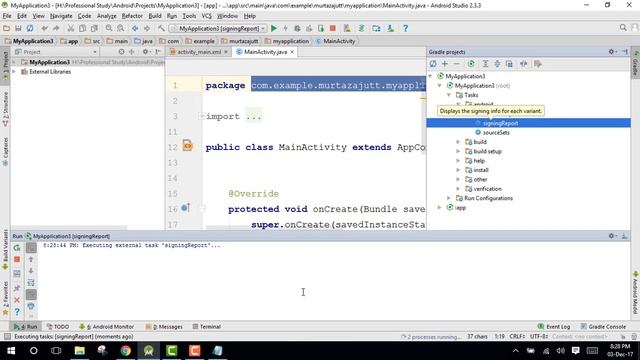
Task: Expand all nodes in Gradle projects toolbar
Action: point(485,64)
